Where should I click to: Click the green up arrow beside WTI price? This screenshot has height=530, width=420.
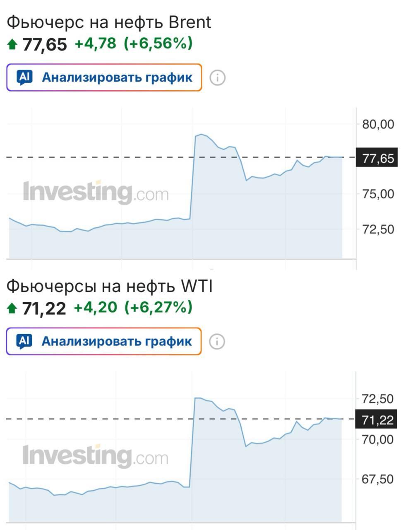[x=11, y=308]
